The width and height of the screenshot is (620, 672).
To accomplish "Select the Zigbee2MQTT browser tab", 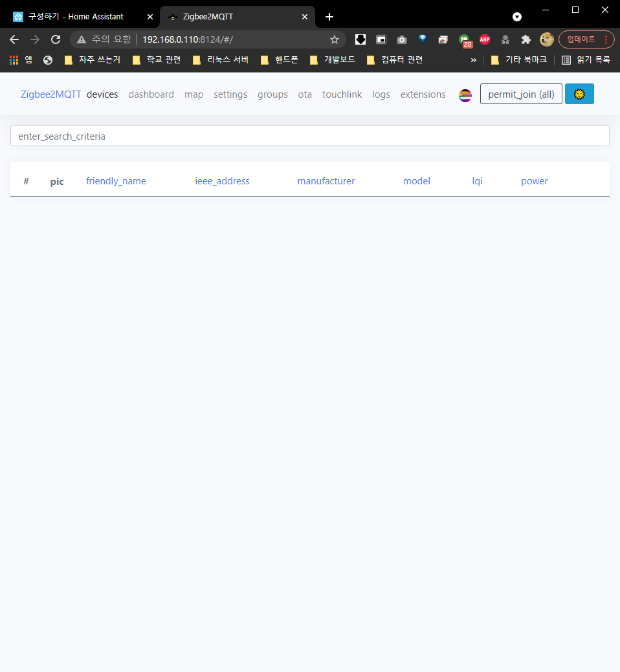I will pos(238,17).
